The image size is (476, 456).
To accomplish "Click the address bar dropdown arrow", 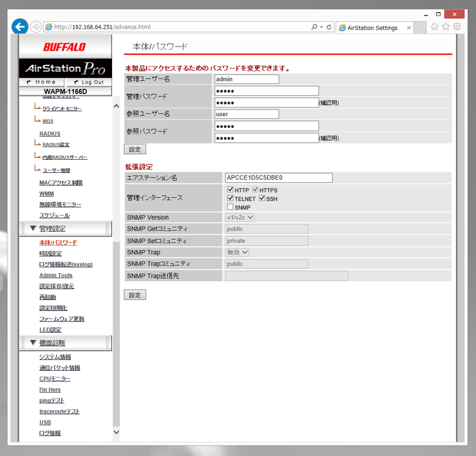I will coord(321,27).
